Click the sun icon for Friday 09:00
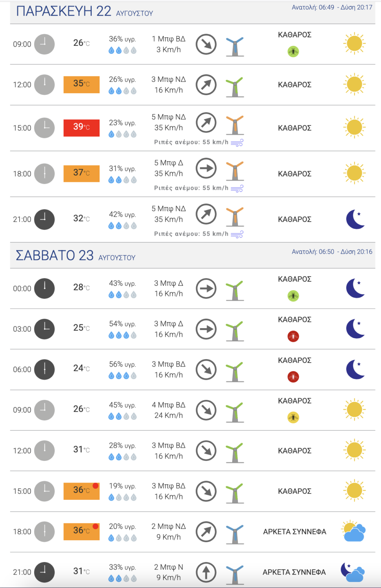This screenshot has height=588, width=381. tap(354, 44)
